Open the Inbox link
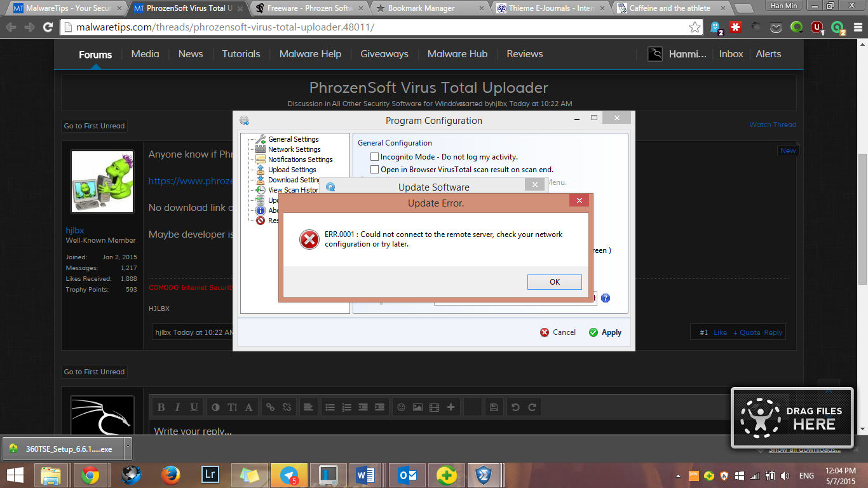868x488 pixels. [x=731, y=54]
